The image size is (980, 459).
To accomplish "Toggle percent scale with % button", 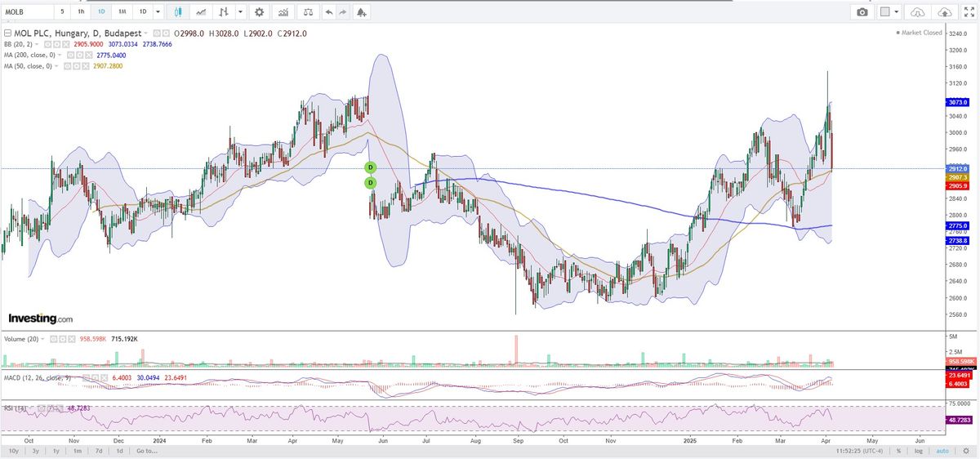I will [x=898, y=451].
